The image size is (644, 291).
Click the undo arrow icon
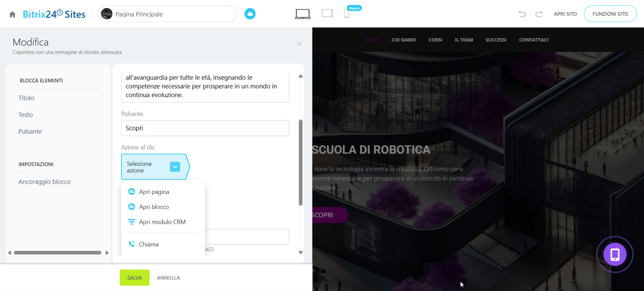pos(522,14)
